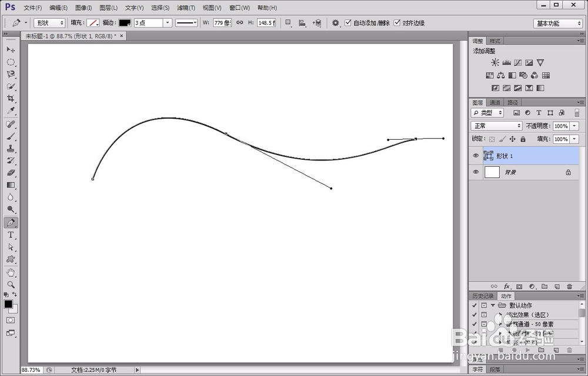
Task: Select the Pen tool in toolbox
Action: point(11,223)
